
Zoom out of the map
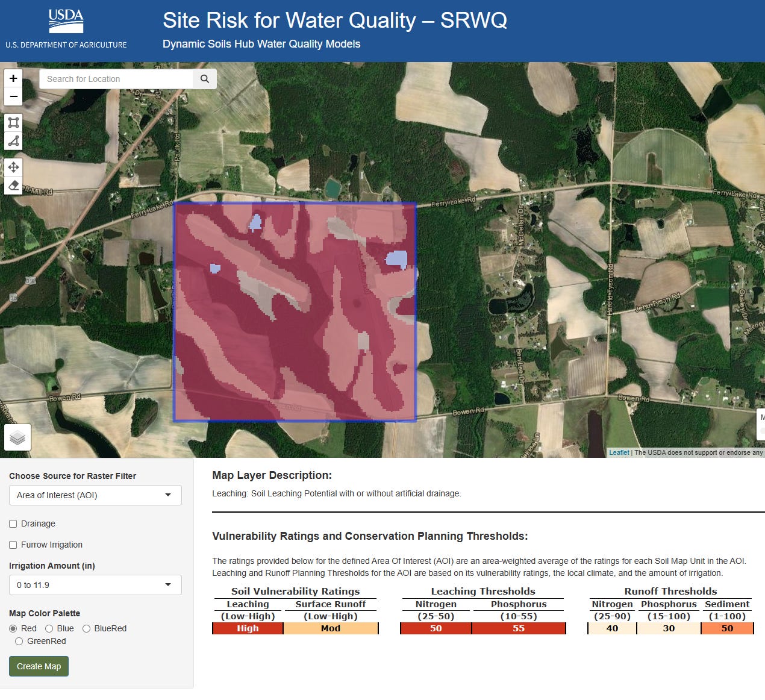click(x=13, y=96)
